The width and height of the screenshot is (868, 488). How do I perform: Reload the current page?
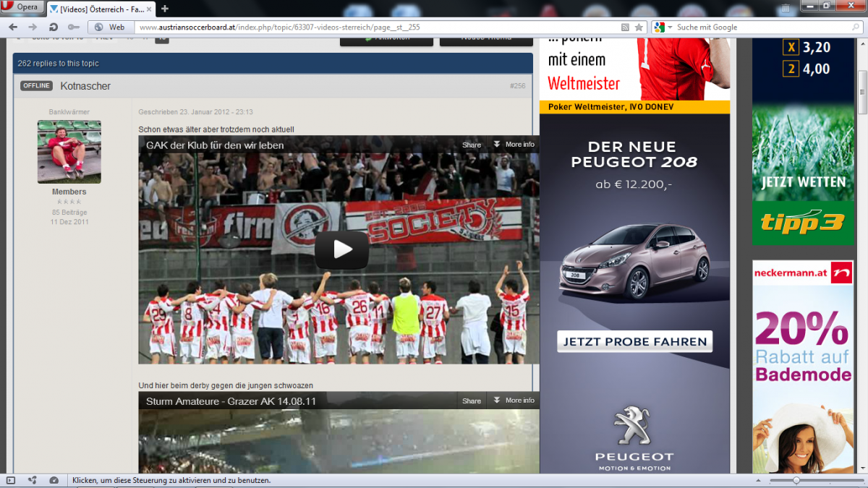tap(53, 27)
